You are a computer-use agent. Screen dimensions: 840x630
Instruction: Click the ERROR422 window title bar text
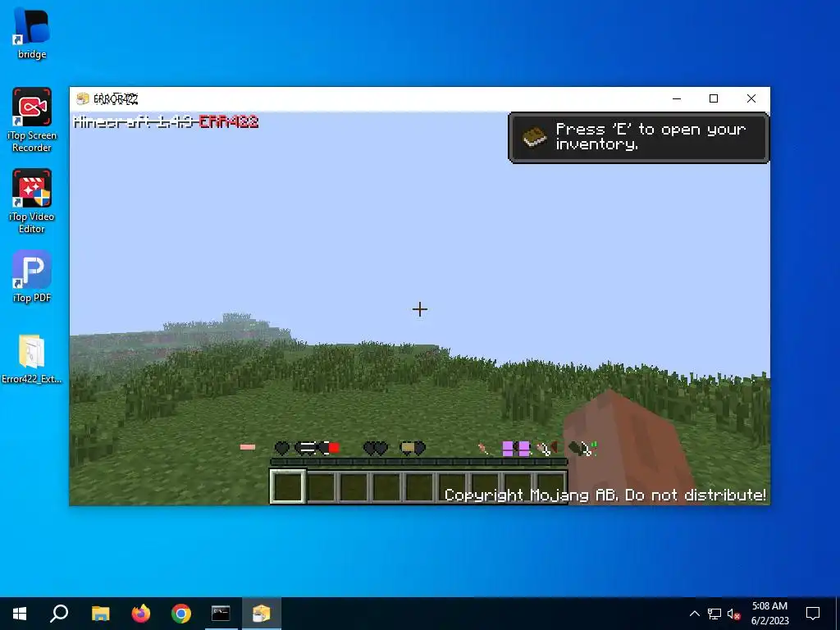pos(116,98)
